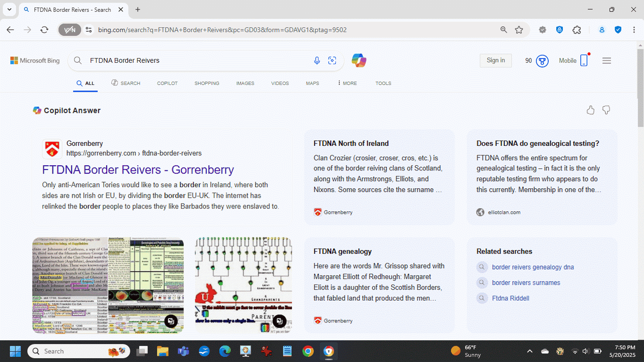644x362 pixels.
Task: Click the thumbs up feedback icon
Action: click(590, 110)
